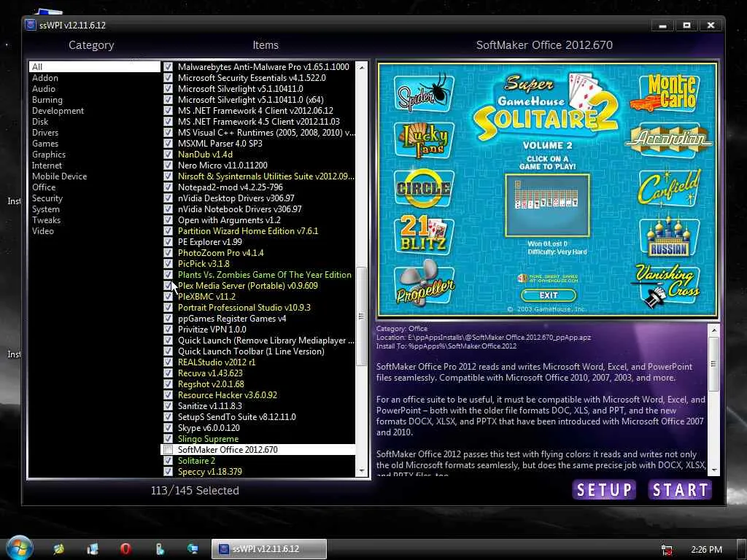747x560 pixels.
Task: Click description pane scroll up arrow
Action: tap(713, 330)
